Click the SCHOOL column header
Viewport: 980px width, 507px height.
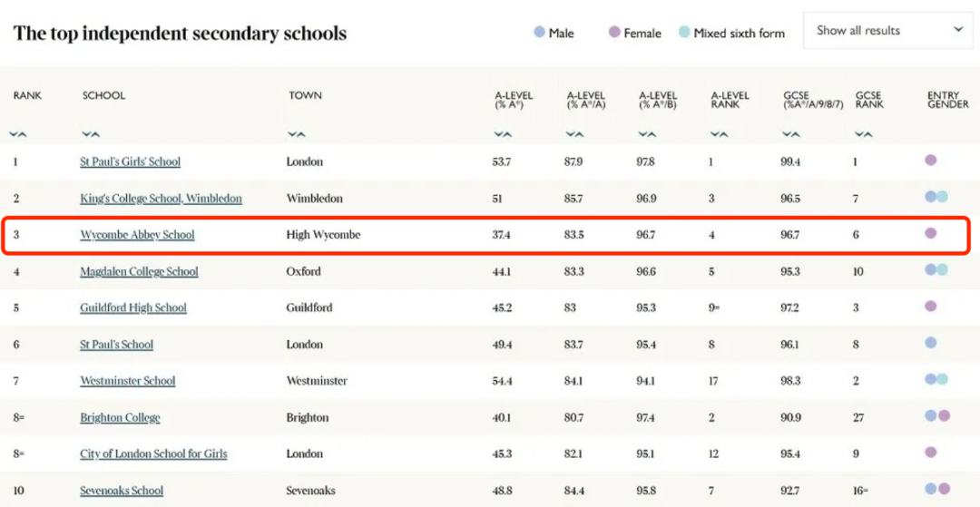pyautogui.click(x=103, y=95)
